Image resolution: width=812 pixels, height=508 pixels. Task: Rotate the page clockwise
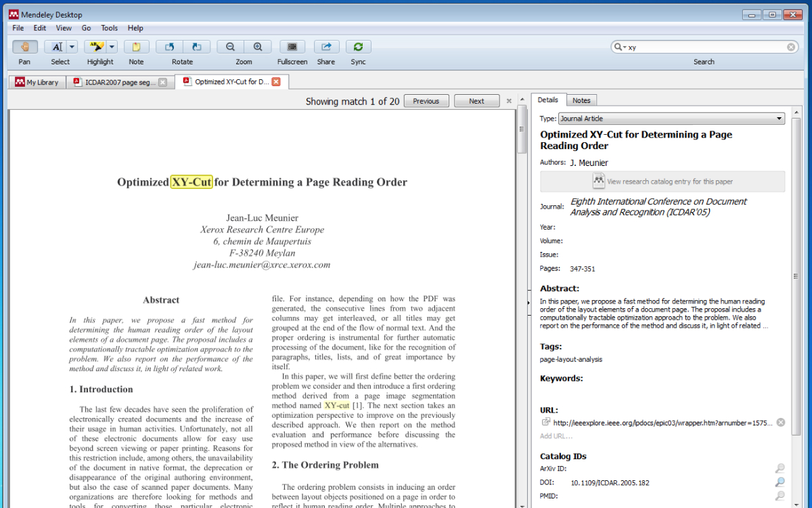[x=196, y=47]
